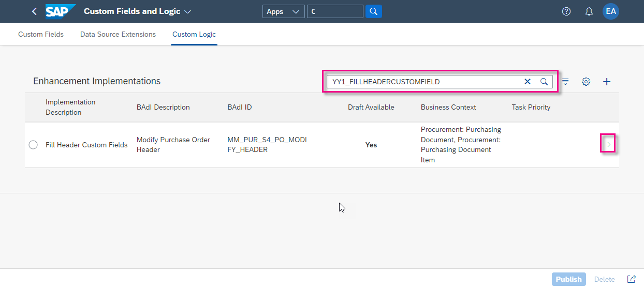This screenshot has width=644, height=289.
Task: Add a new enhancement implementation with plus
Action: pos(607,82)
